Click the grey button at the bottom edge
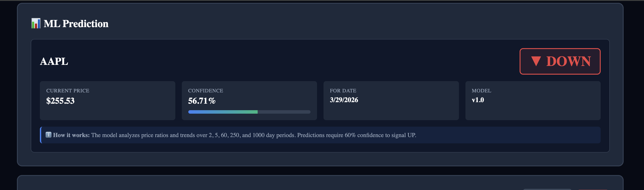Image resolution: width=644 pixels, height=190 pixels. tap(547, 189)
